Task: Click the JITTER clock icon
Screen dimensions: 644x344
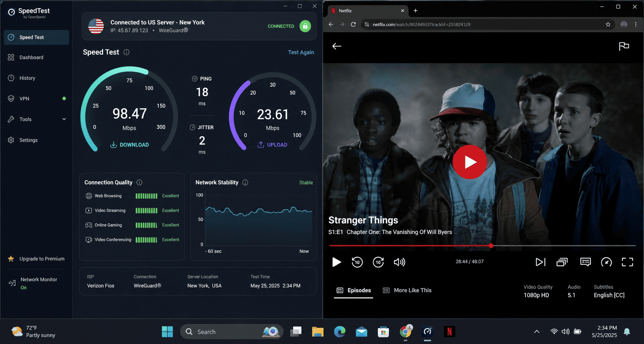Action: (192, 128)
